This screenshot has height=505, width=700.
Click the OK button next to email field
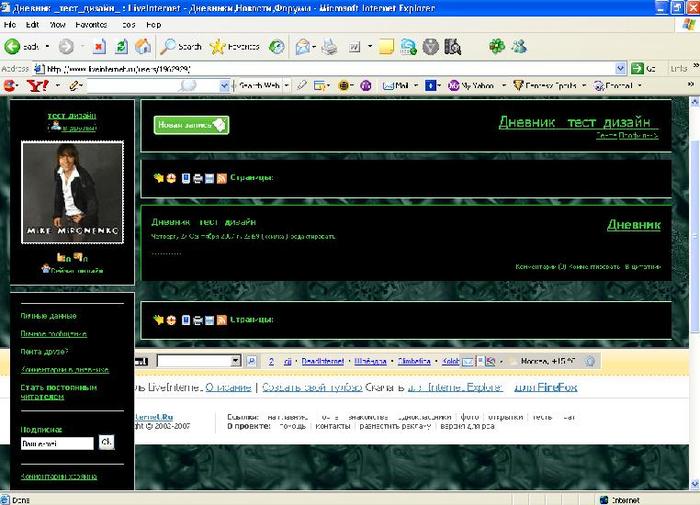106,442
